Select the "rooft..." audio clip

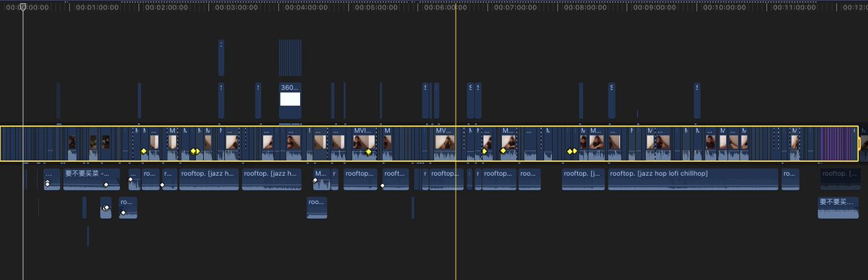point(396,179)
